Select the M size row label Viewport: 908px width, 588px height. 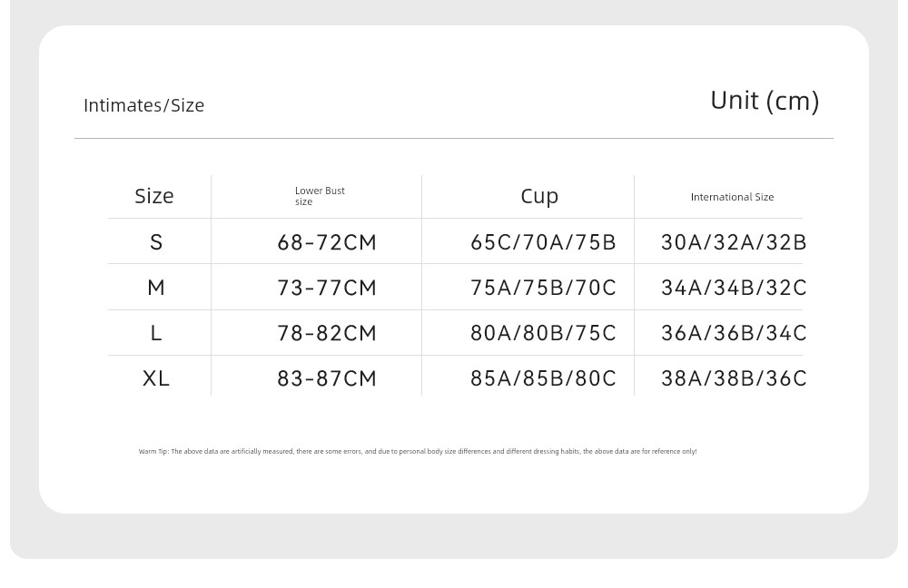156,288
